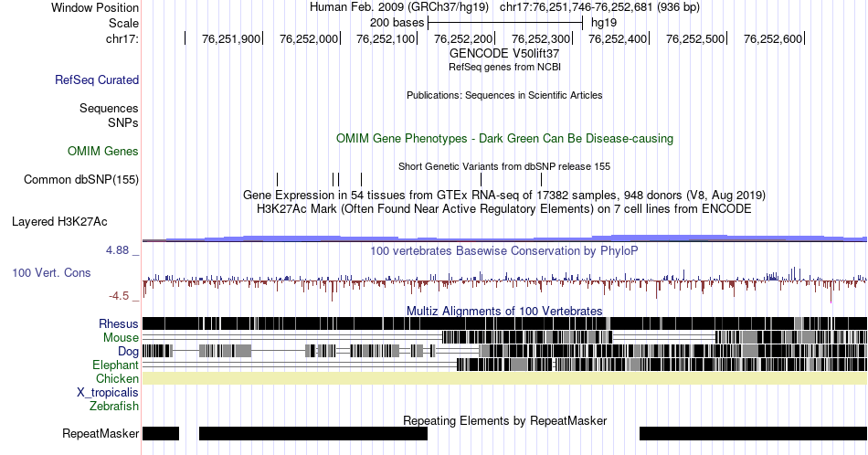Open the 100 Vert. Cons track label
Screen dimensions: 868x455
(51, 272)
